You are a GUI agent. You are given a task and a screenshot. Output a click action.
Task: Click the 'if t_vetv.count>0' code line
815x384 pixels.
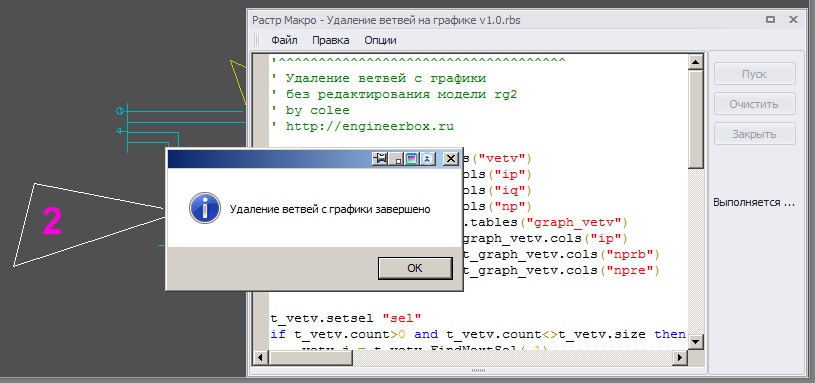tap(478, 334)
